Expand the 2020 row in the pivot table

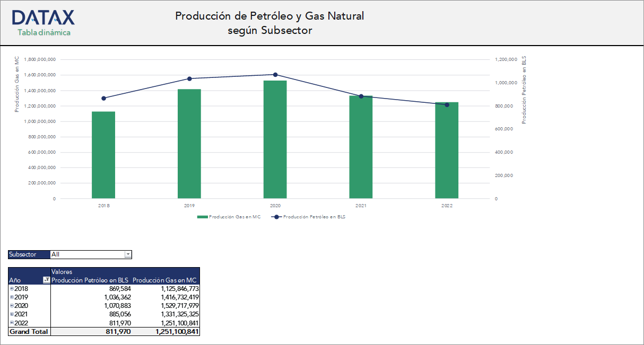pos(11,306)
